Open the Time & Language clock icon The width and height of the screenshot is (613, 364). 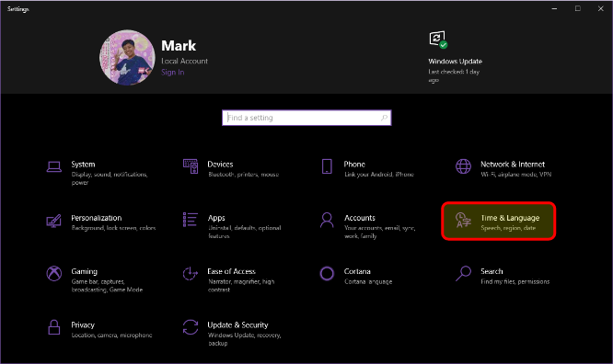coord(463,220)
